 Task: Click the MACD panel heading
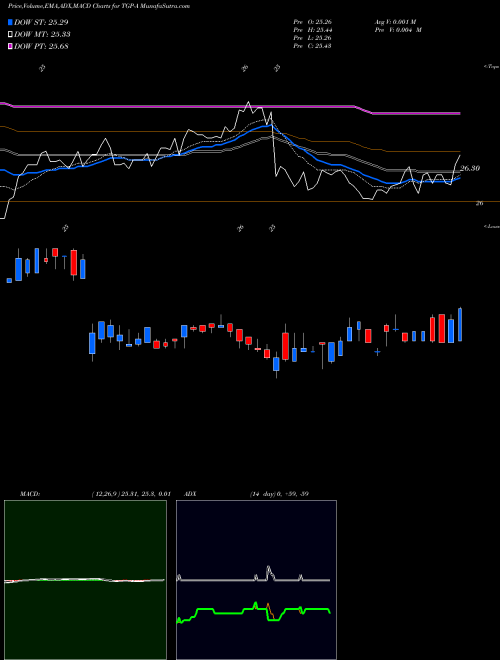click(29, 494)
